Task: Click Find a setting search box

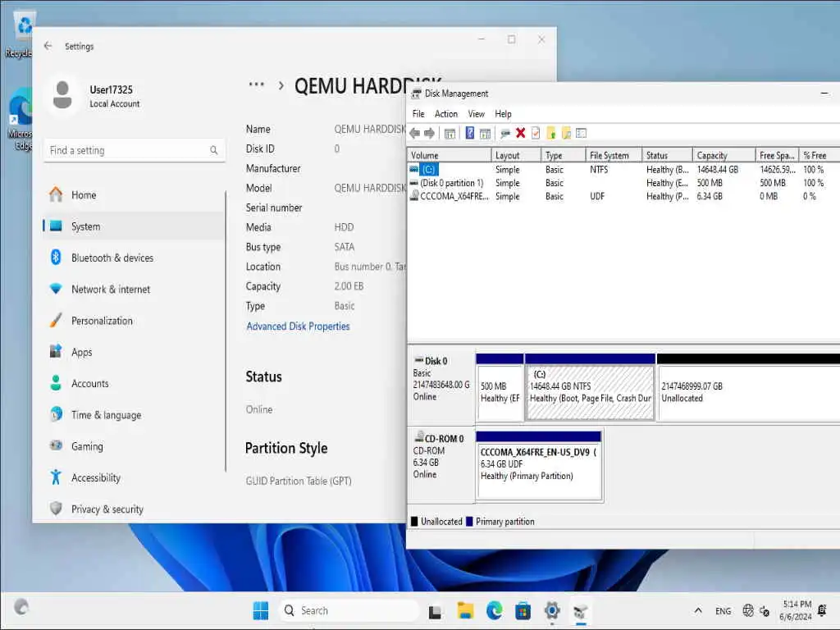Action: click(x=134, y=151)
